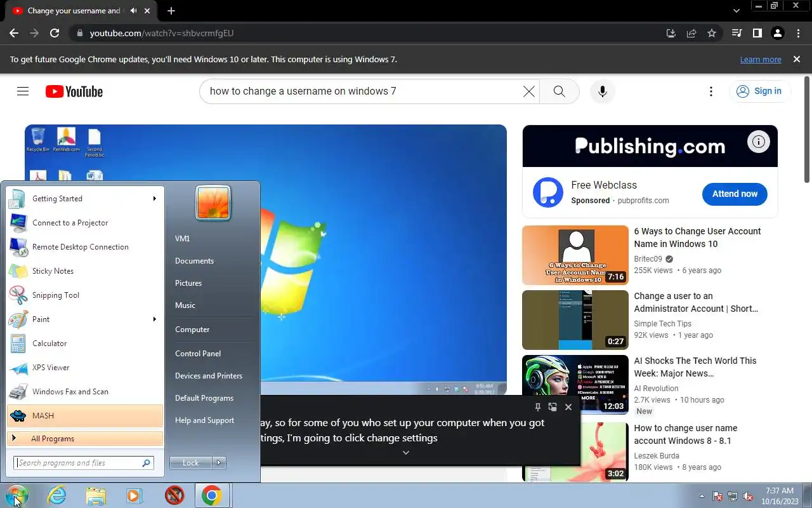Click the Windows Start orb
Viewport: 812px width, 508px height.
pos(16,495)
